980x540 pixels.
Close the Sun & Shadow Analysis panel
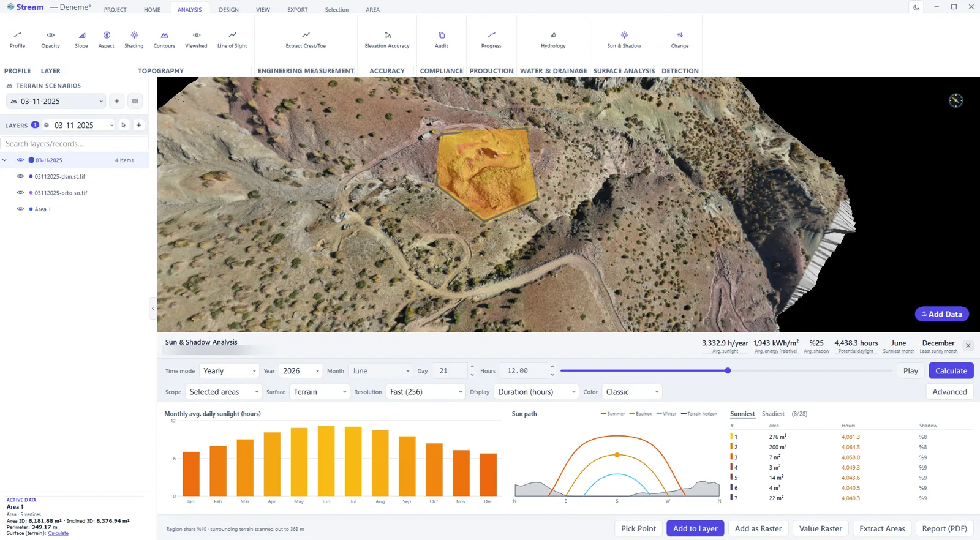tap(968, 346)
